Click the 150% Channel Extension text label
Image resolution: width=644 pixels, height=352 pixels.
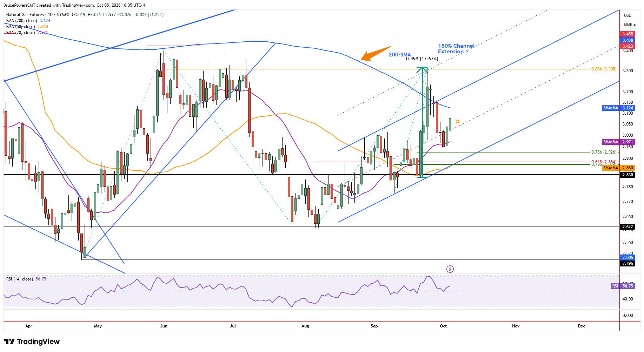pyautogui.click(x=456, y=49)
